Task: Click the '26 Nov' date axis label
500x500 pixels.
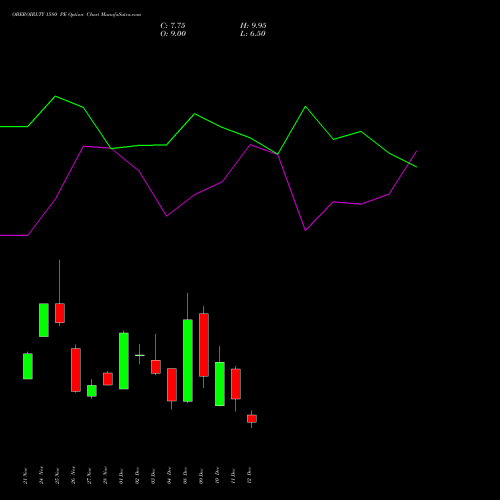Action: pyautogui.click(x=73, y=476)
